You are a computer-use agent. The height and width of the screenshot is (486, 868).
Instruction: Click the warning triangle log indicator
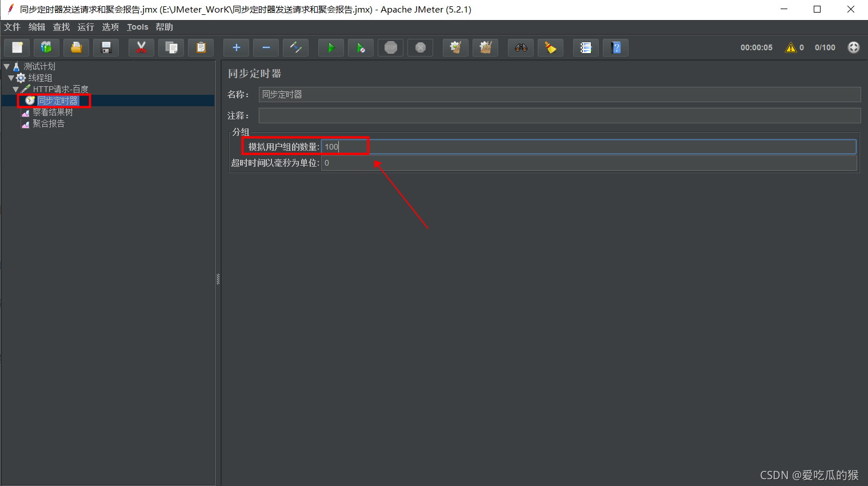tap(791, 47)
